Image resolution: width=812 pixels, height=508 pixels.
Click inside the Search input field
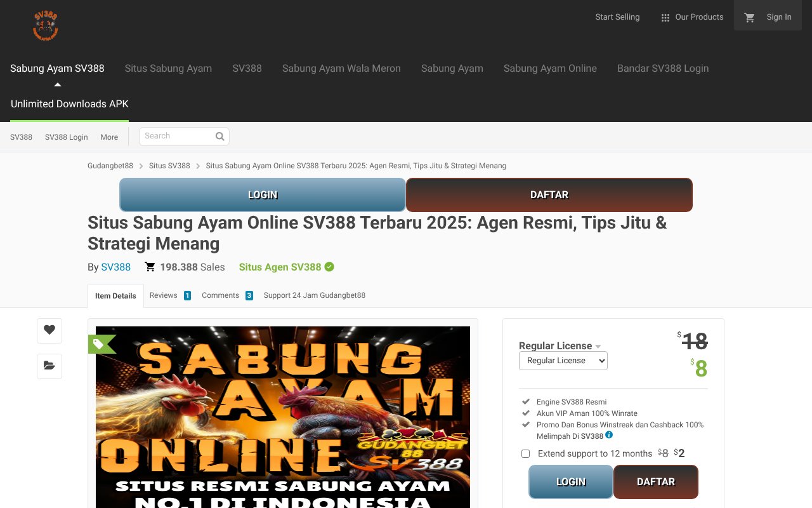(178, 136)
